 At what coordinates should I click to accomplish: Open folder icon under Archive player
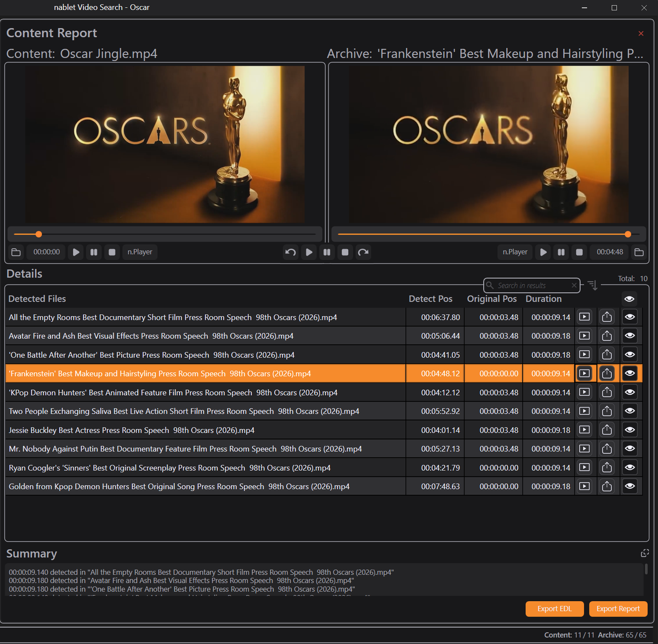coord(639,252)
